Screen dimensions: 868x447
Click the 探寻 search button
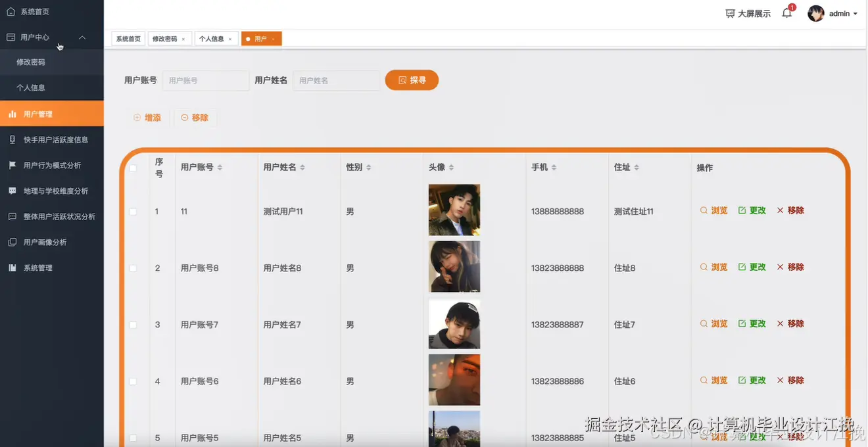[412, 80]
